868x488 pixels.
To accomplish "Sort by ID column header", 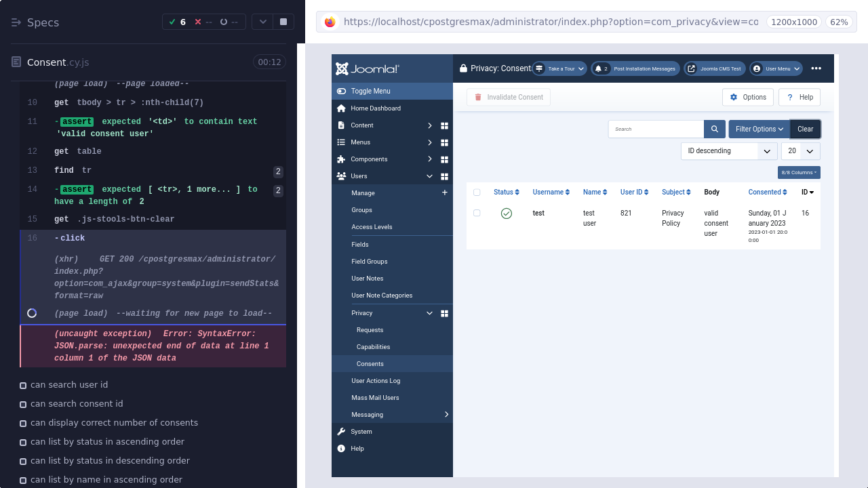I will [808, 192].
